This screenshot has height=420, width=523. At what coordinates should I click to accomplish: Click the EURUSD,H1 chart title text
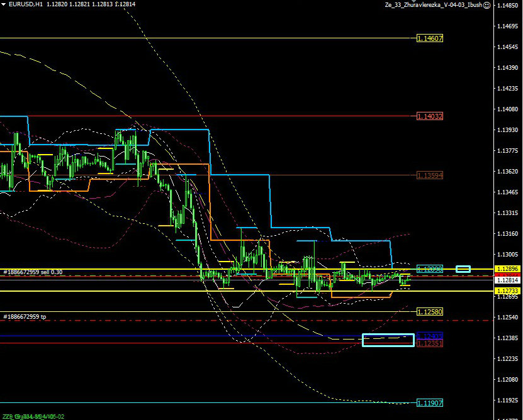tap(25, 4)
